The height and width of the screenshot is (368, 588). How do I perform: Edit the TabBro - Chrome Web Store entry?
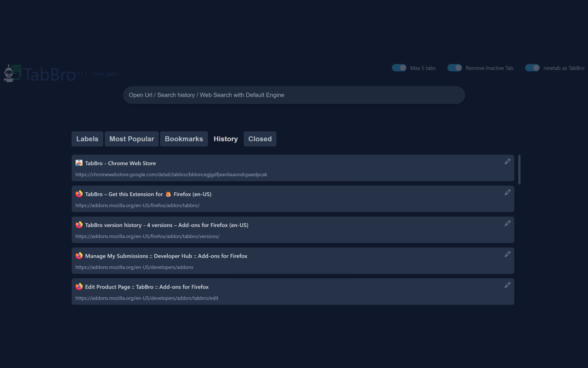point(507,161)
